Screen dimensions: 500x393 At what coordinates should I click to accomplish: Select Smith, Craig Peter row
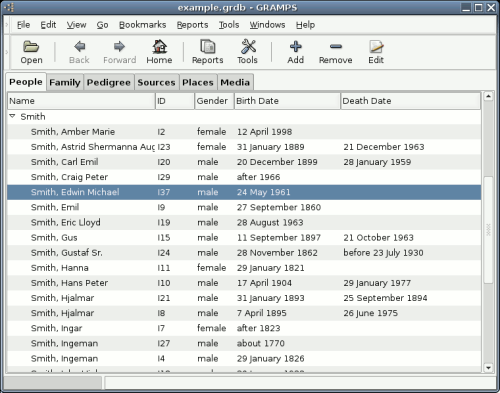click(244, 177)
